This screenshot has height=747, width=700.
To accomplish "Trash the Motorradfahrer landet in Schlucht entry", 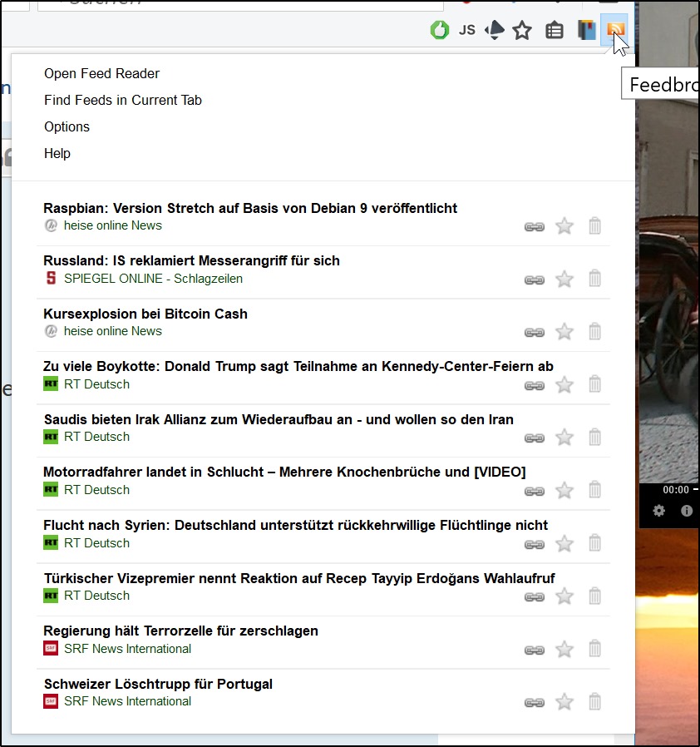I will [x=594, y=490].
